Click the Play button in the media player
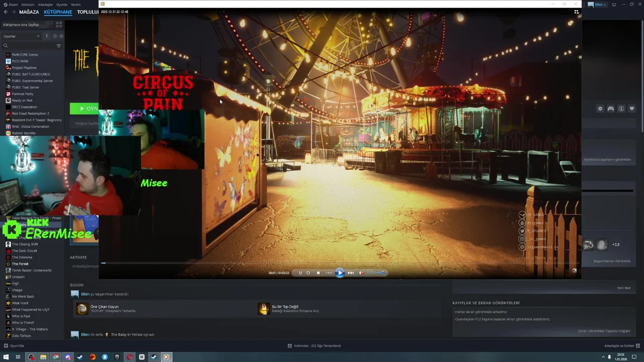The height and width of the screenshot is (362, 644). pyautogui.click(x=340, y=273)
